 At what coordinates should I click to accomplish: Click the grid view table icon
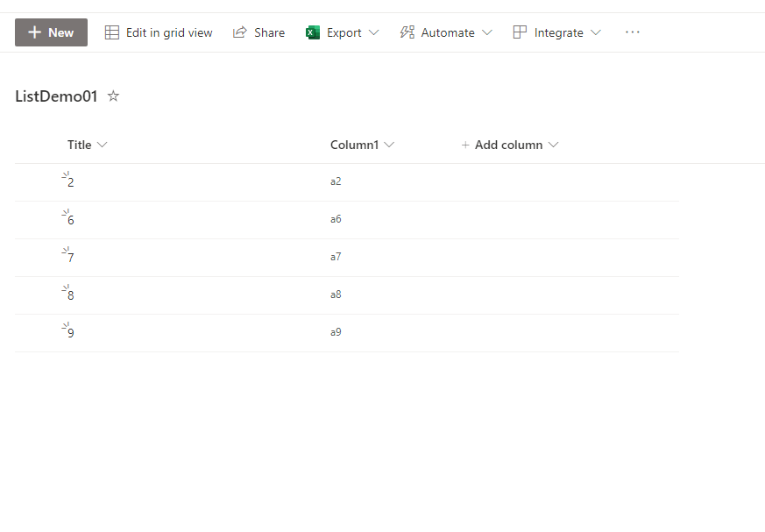(x=112, y=32)
